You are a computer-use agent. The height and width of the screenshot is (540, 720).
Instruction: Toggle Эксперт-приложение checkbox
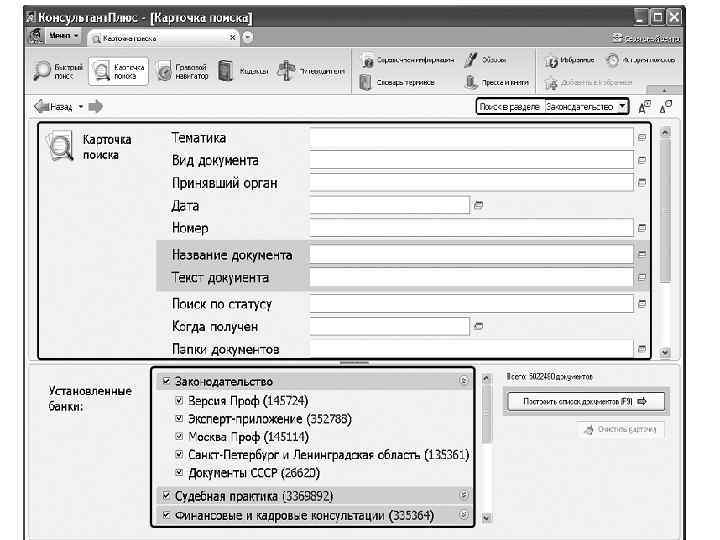[x=180, y=418]
